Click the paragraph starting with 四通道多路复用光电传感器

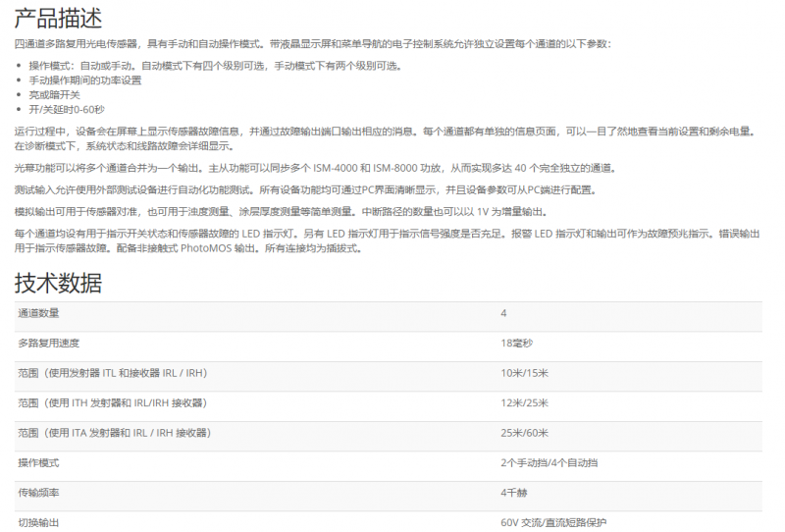(312, 44)
